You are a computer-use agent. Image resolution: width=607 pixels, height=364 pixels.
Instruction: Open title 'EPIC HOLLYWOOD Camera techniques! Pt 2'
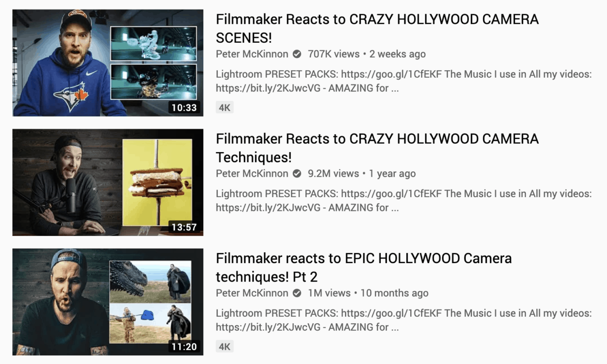[x=364, y=267]
